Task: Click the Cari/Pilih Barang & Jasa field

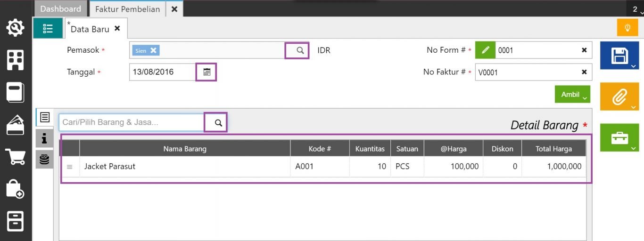Action: click(131, 122)
